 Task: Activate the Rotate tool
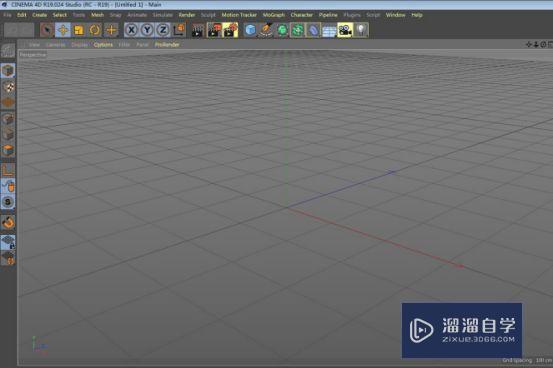coord(95,30)
